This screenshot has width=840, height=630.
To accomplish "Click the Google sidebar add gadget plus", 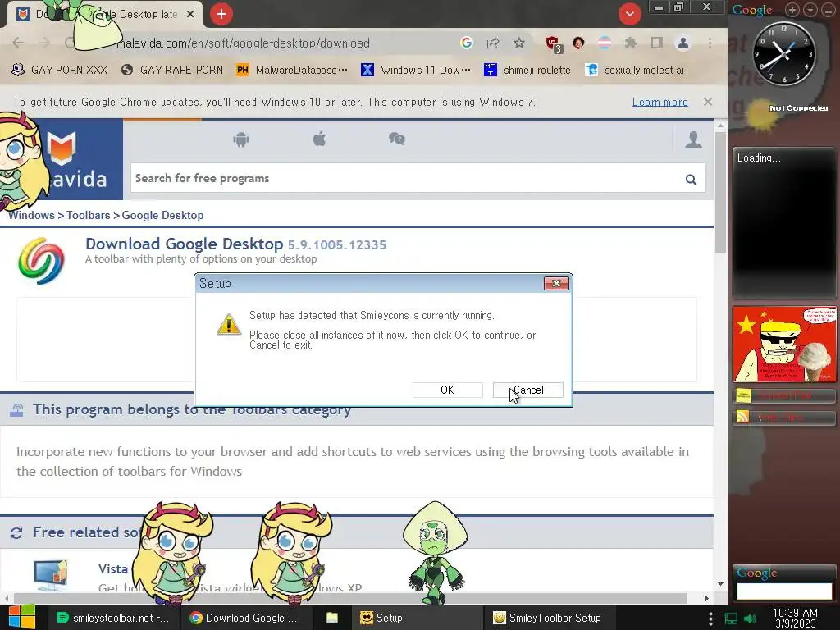I will coord(792,10).
